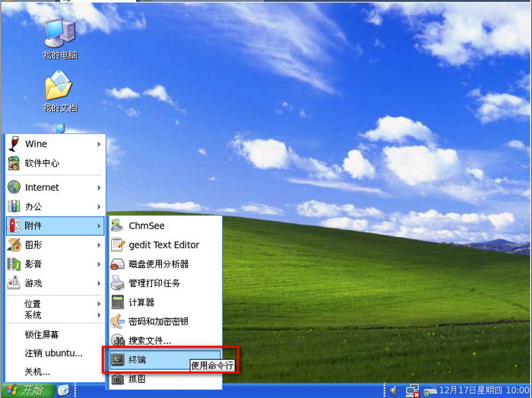
Task: Launch gedit Text Editor from accessories
Action: [165, 245]
